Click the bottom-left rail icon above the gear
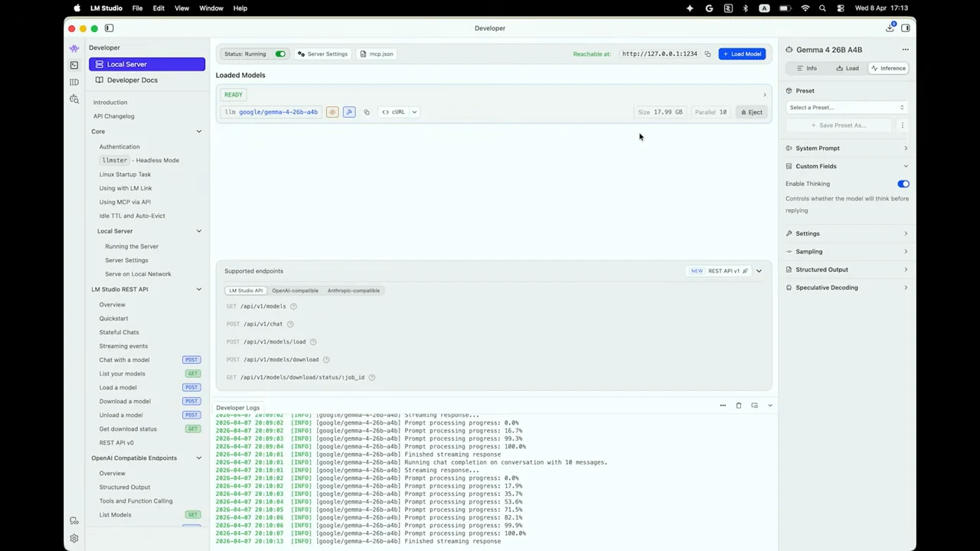Viewport: 980px width, 551px height. pyautogui.click(x=74, y=521)
